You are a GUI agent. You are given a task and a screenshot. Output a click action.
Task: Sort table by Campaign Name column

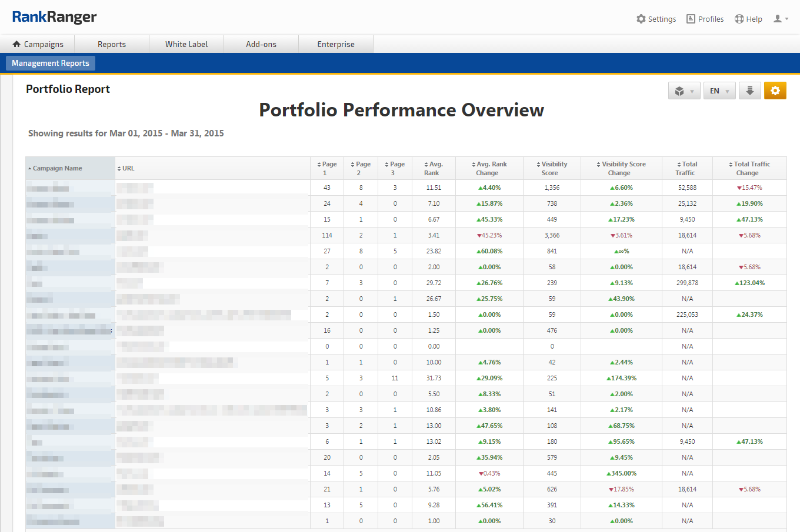tap(57, 168)
